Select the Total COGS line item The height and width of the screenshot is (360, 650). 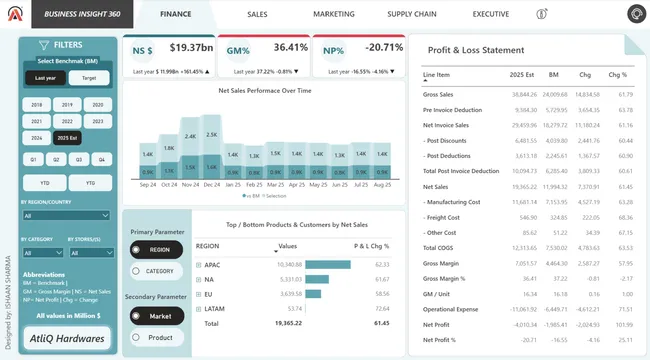click(438, 248)
